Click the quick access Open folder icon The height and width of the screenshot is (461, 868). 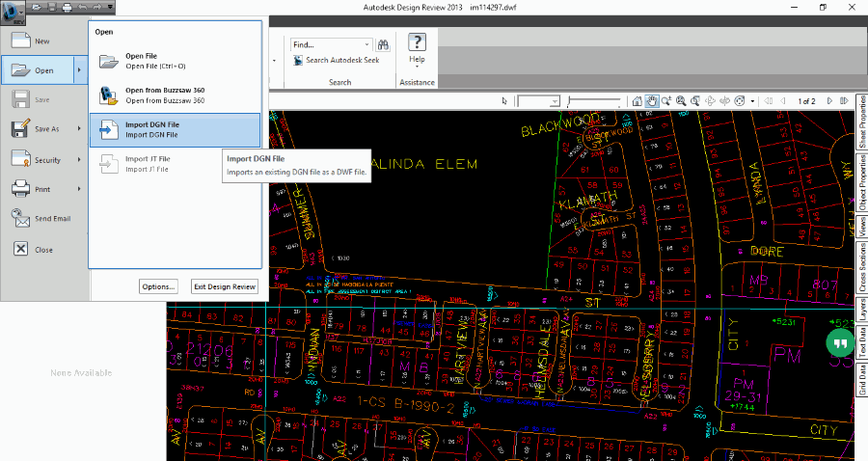pyautogui.click(x=37, y=7)
